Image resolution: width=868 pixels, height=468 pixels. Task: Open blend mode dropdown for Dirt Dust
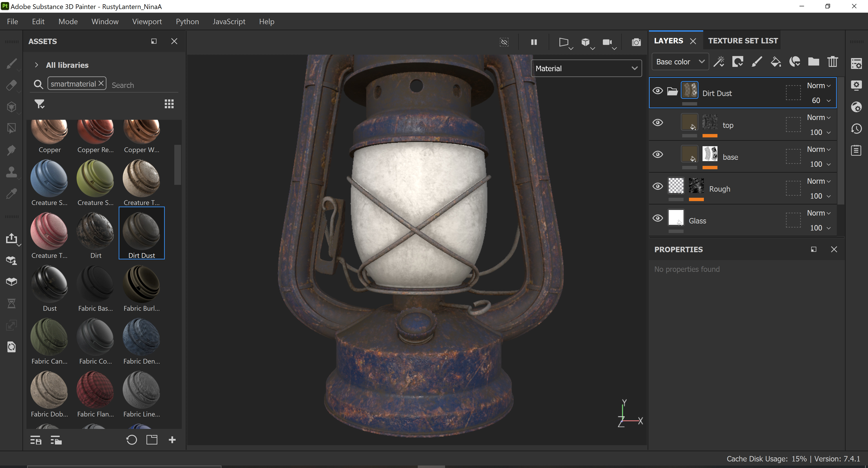tap(818, 86)
